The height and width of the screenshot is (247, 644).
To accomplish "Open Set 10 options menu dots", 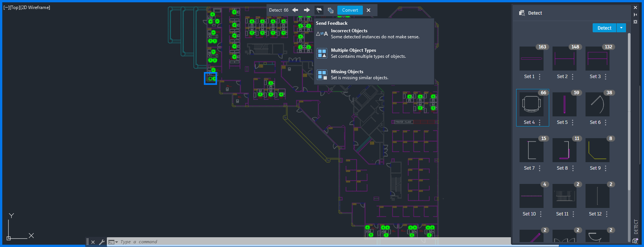I will click(541, 214).
